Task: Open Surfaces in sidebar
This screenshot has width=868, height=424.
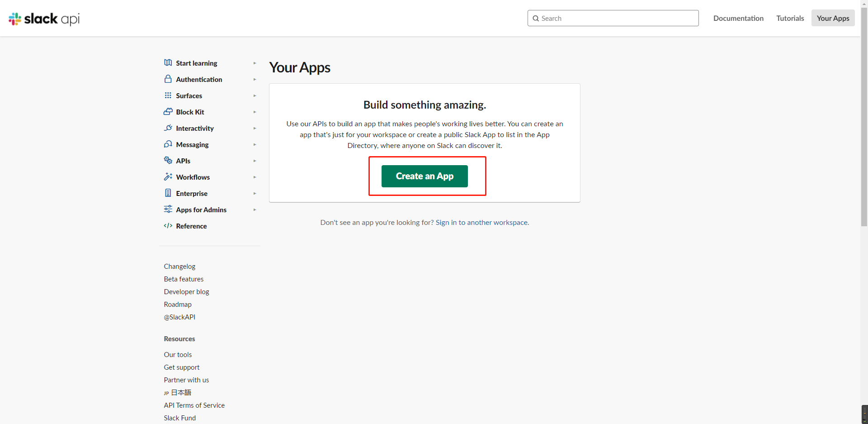Action: (x=189, y=96)
